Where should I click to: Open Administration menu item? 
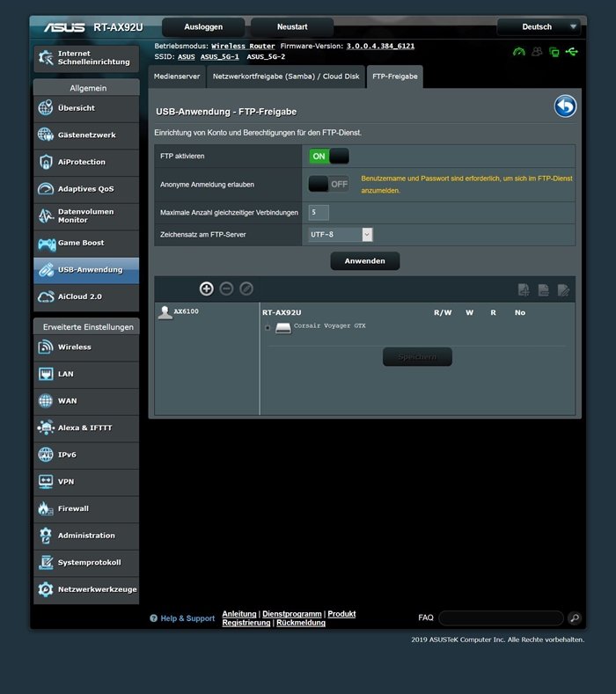(86, 536)
